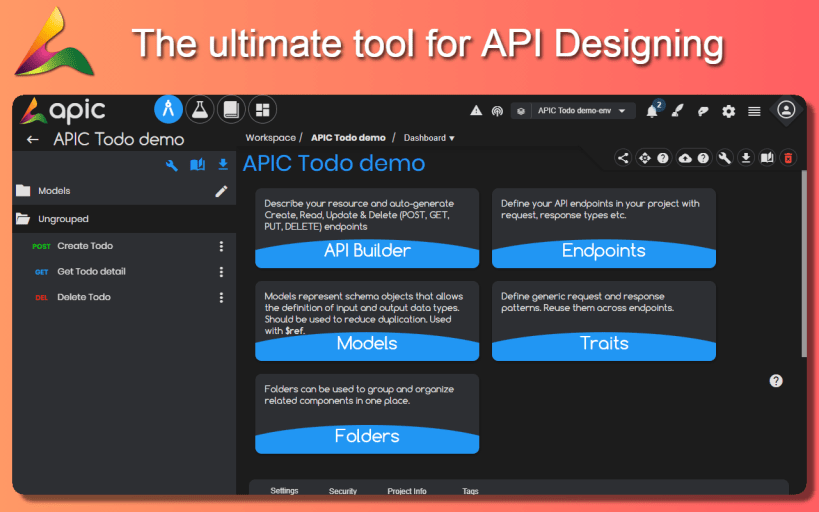Switch to the Settings tab

coord(284,491)
